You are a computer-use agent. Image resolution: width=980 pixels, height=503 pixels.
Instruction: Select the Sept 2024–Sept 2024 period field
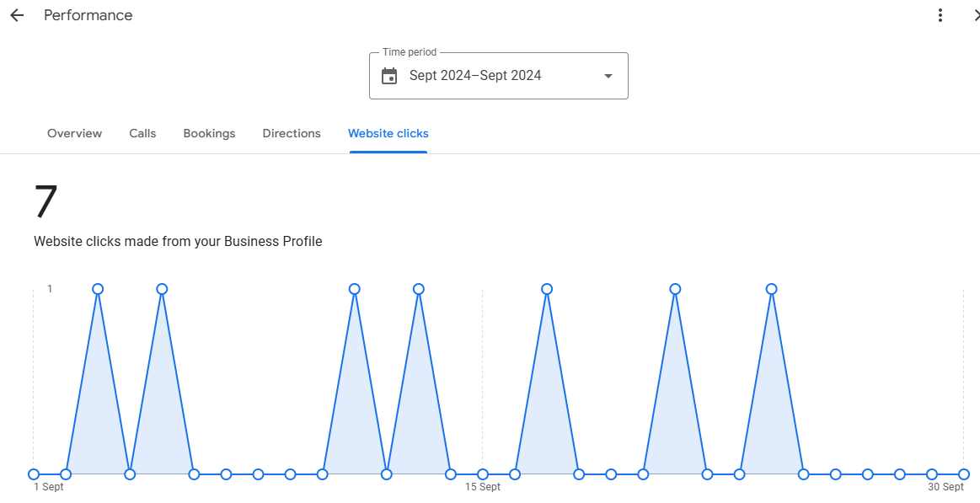(499, 76)
